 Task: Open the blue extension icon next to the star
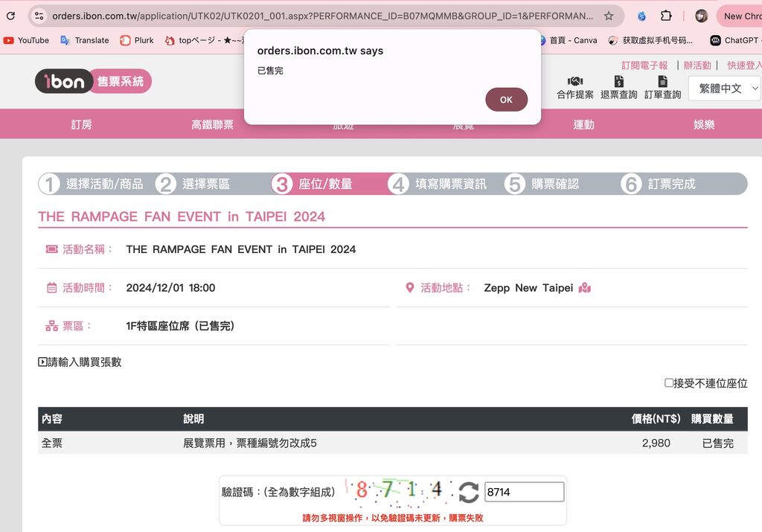pos(641,16)
